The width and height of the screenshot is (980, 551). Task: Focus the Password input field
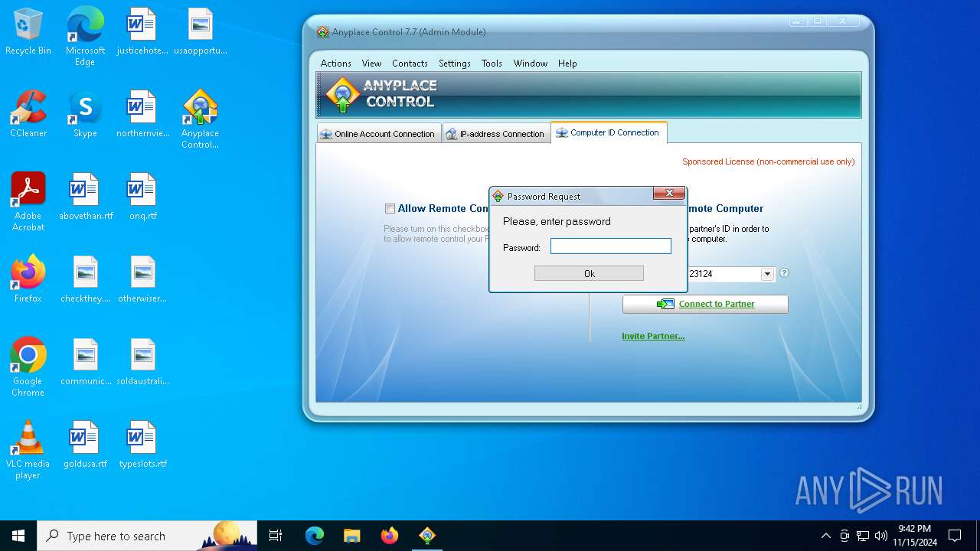pos(611,246)
